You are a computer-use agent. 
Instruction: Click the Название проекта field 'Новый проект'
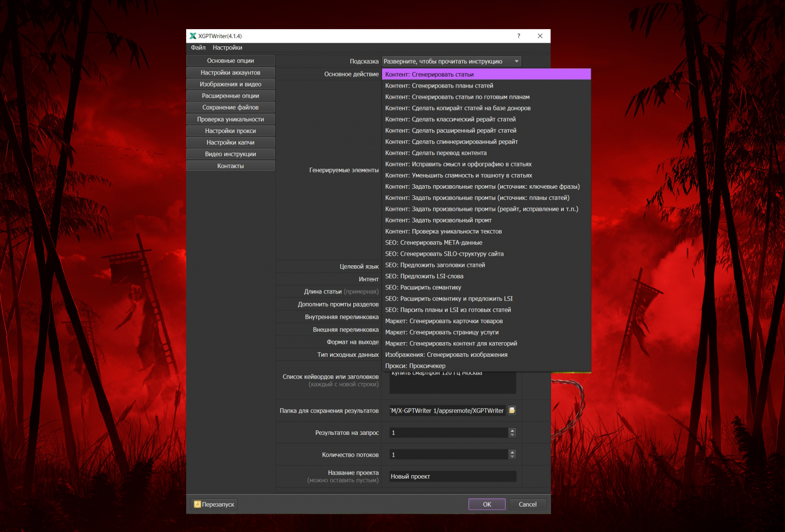[453, 477]
